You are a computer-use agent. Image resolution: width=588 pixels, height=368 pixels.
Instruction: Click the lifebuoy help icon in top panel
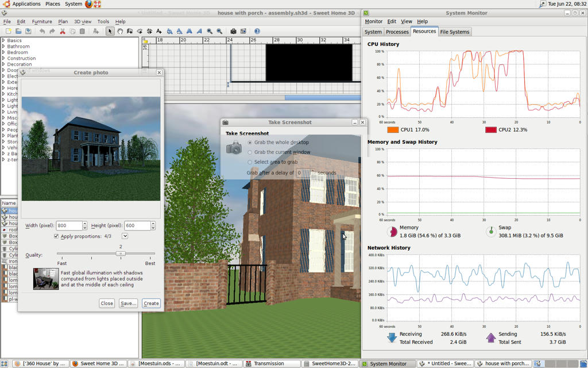tap(98, 4)
